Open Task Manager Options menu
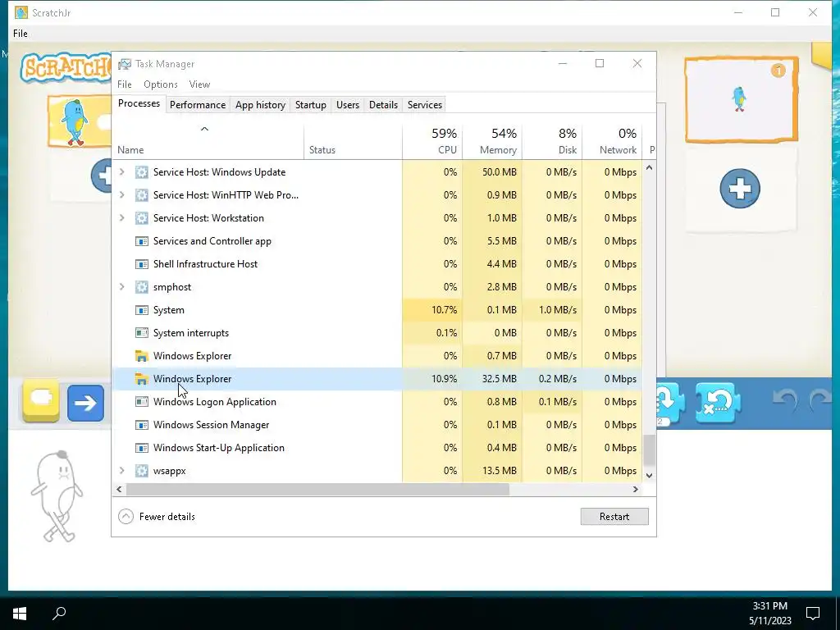This screenshot has width=840, height=630. (161, 84)
